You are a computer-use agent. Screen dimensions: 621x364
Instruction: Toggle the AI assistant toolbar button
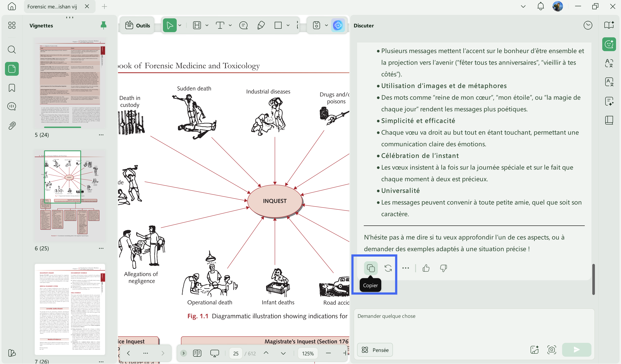click(338, 25)
